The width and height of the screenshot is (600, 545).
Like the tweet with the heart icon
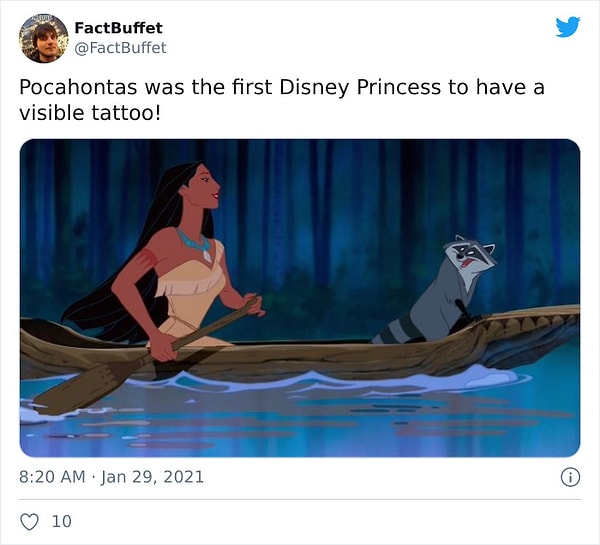pyautogui.click(x=29, y=521)
